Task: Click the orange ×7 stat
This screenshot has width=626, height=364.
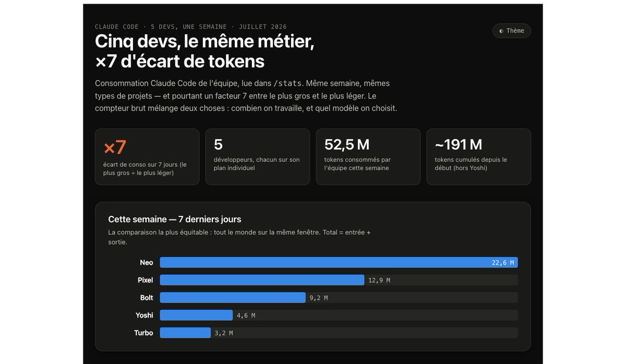Action: tap(115, 147)
